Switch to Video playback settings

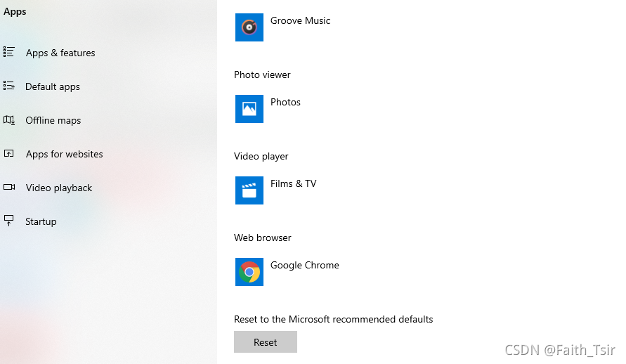pos(59,188)
